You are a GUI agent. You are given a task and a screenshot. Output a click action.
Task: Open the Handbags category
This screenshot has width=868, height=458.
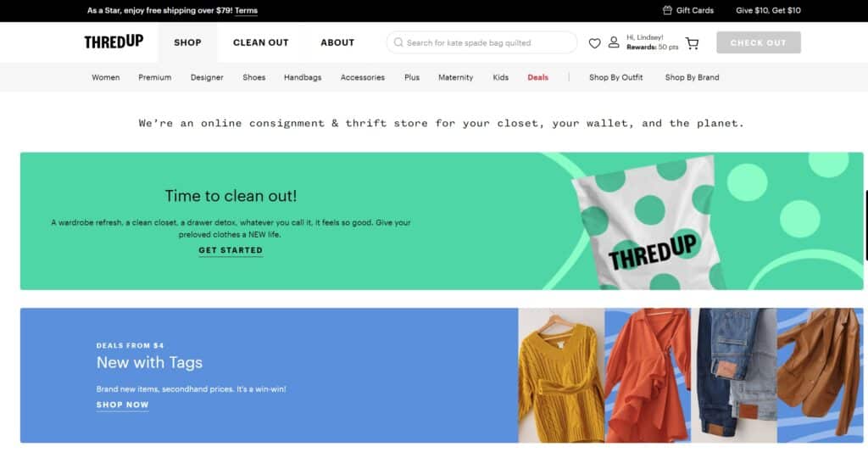(x=303, y=77)
